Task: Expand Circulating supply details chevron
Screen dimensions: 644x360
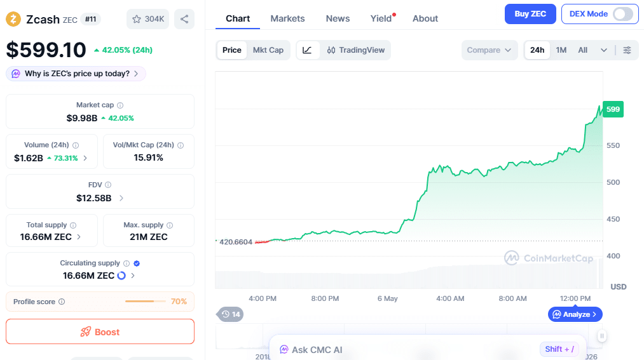Action: coord(133,276)
